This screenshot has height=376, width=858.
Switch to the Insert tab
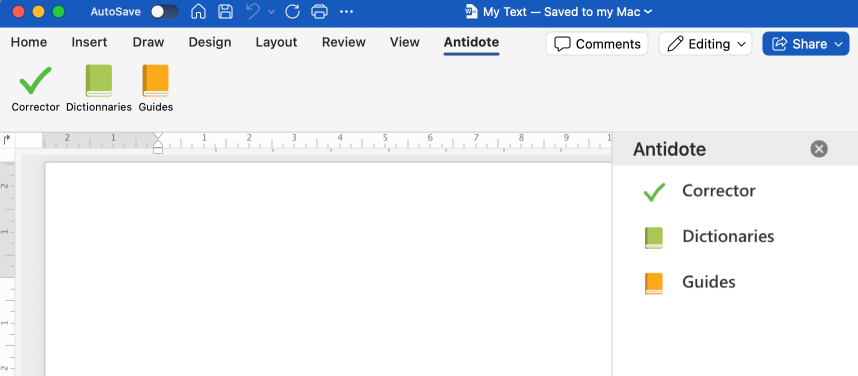[89, 42]
